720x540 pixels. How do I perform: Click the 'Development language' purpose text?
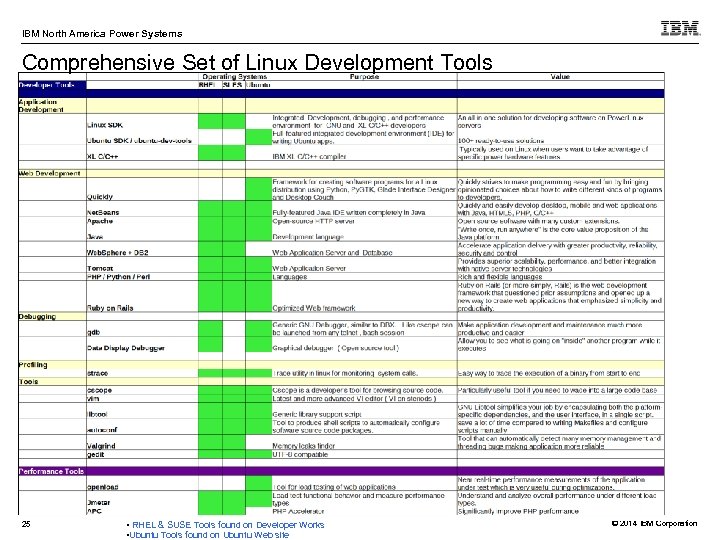[x=308, y=237]
